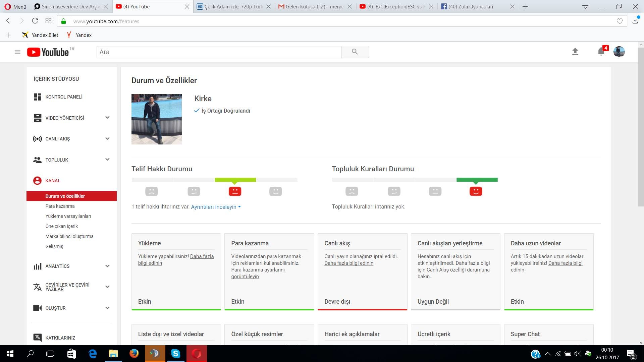Click the Video Yöneticisi icon

(x=37, y=118)
